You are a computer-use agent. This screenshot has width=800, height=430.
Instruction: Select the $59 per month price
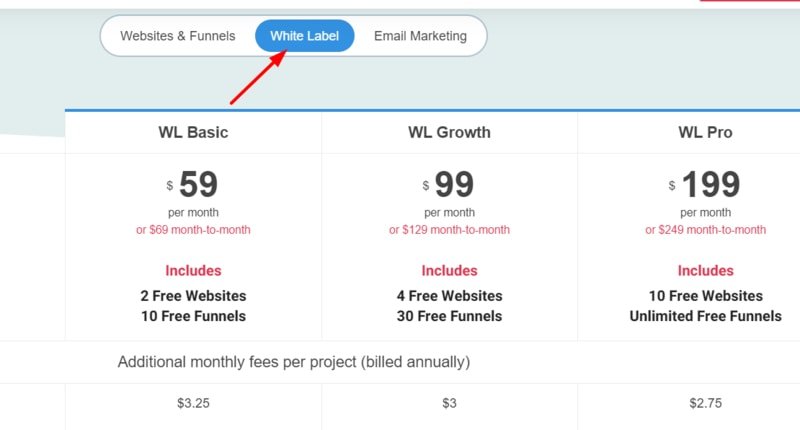[x=193, y=184]
